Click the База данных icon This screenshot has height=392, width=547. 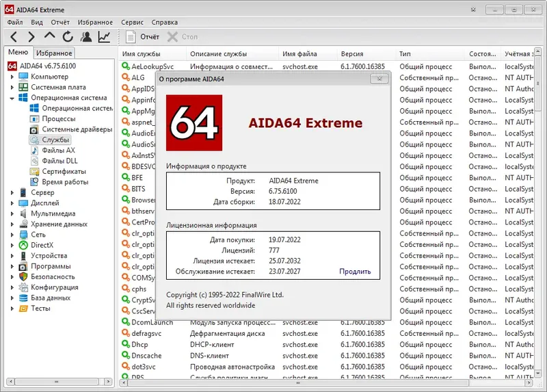pyautogui.click(x=23, y=298)
